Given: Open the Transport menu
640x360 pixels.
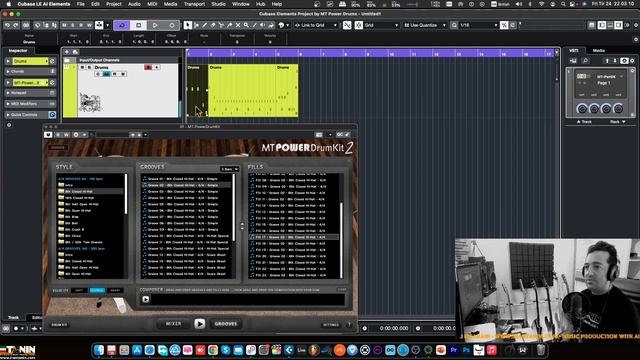Looking at the screenshot, I should point(194,4).
